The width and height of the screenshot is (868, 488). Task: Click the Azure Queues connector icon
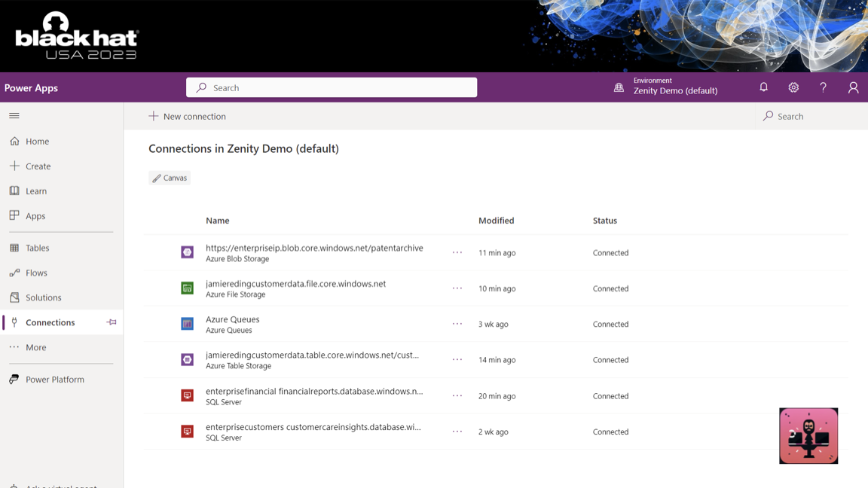point(187,324)
